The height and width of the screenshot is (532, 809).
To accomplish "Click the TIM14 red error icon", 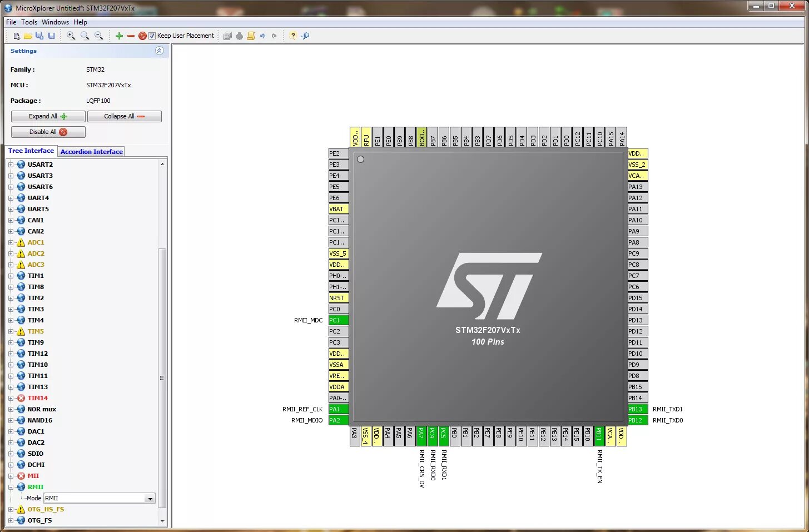I will pyautogui.click(x=21, y=398).
